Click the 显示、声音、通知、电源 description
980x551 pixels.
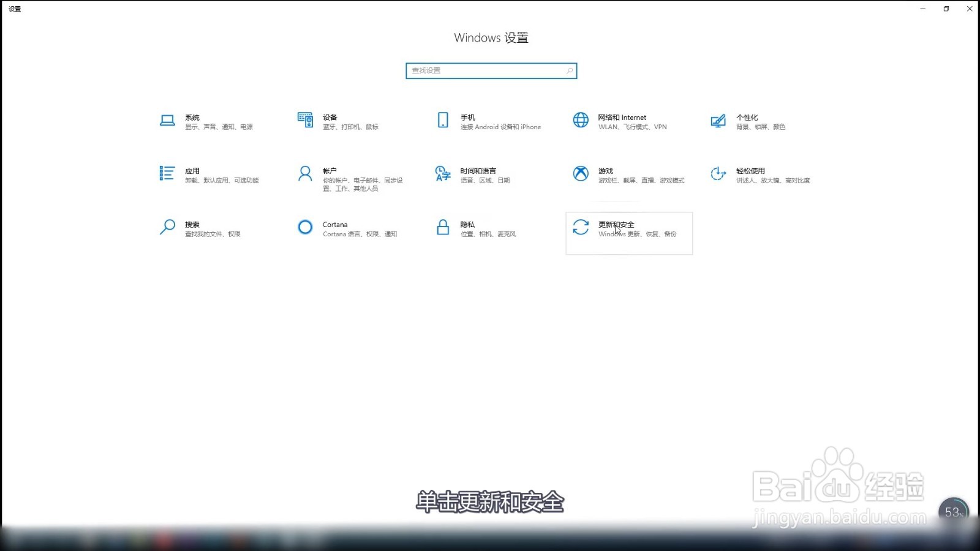coord(219,127)
